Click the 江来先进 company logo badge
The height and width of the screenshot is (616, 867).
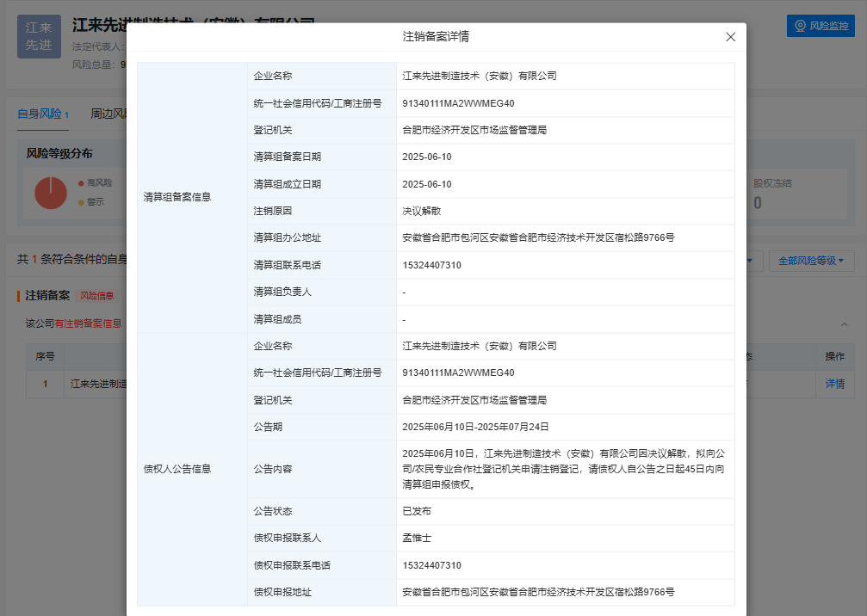pos(39,36)
